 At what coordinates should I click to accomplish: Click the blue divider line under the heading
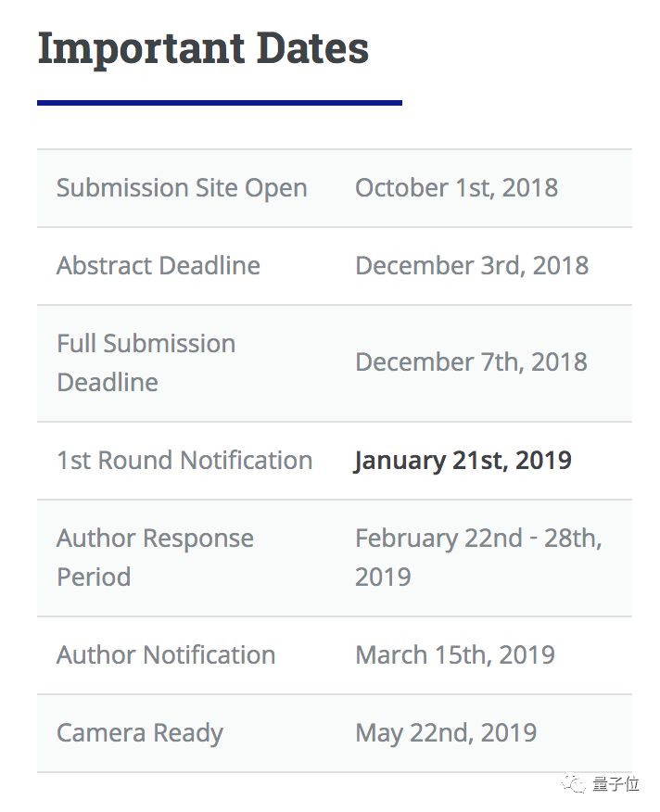(x=219, y=102)
